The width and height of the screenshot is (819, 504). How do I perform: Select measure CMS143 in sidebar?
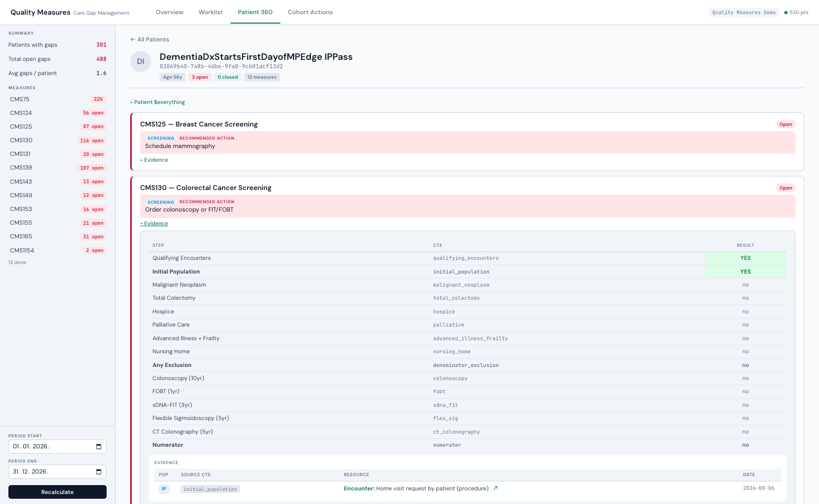(57, 182)
